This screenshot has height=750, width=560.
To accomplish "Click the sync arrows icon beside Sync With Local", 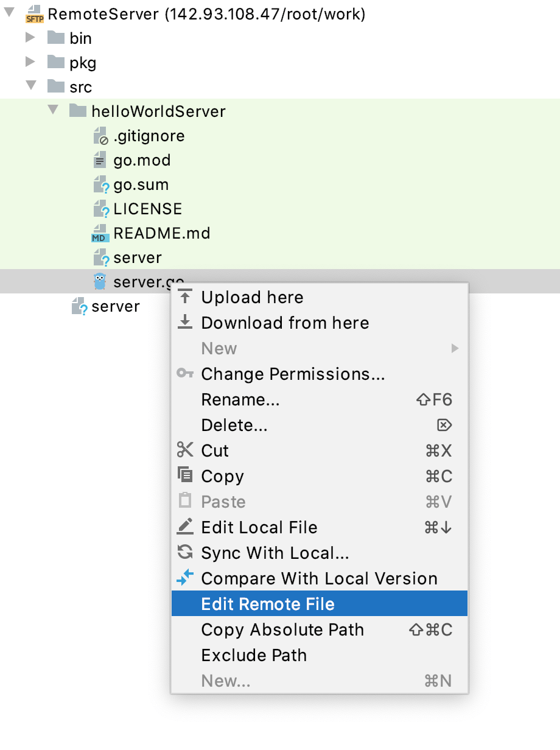I will pos(184,553).
